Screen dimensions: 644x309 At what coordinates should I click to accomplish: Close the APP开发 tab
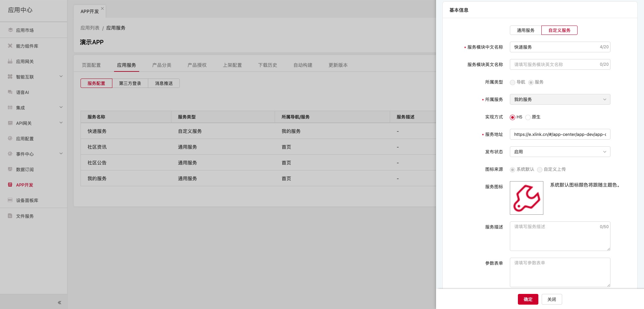(102, 8)
